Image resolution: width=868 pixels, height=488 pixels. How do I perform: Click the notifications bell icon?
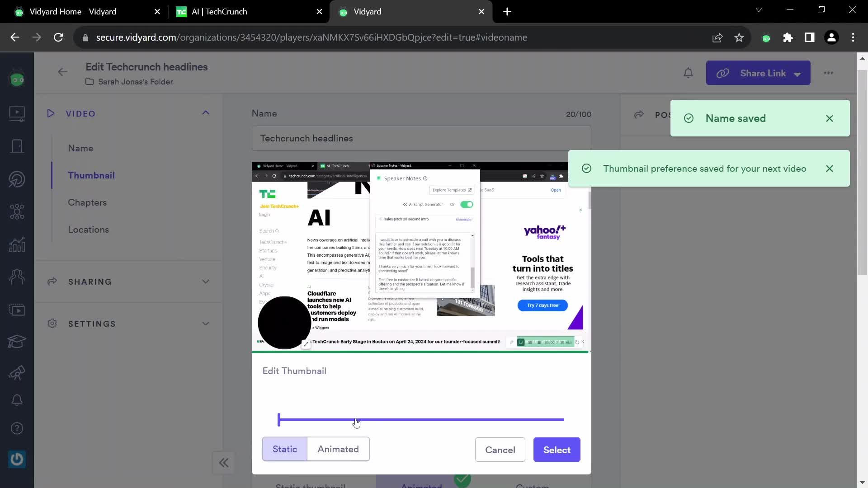(689, 73)
